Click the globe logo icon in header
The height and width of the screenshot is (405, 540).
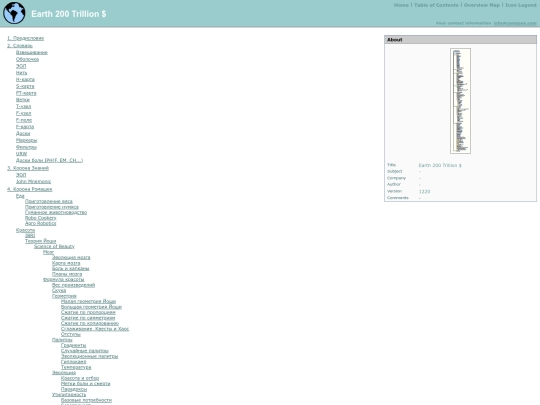pyautogui.click(x=14, y=13)
